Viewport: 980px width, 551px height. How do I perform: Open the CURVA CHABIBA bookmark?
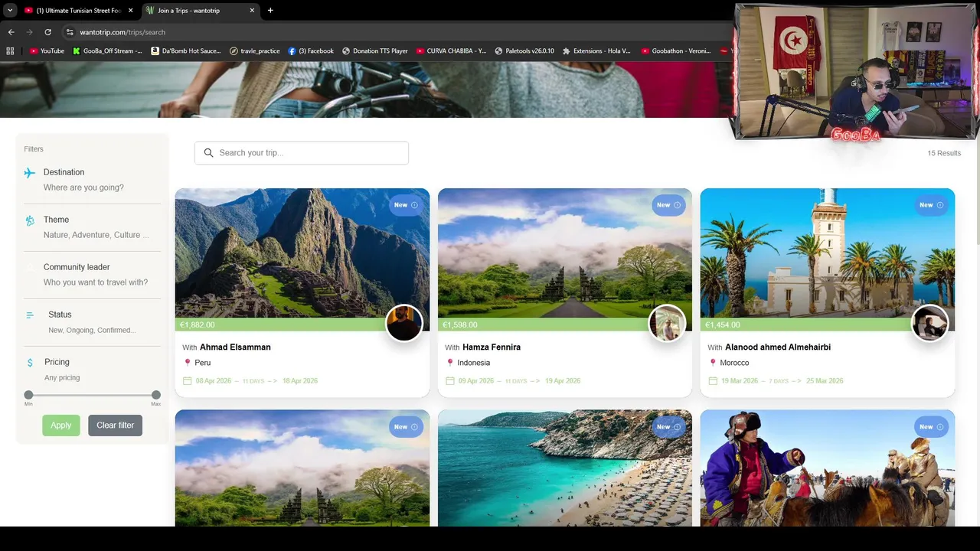coord(451,51)
